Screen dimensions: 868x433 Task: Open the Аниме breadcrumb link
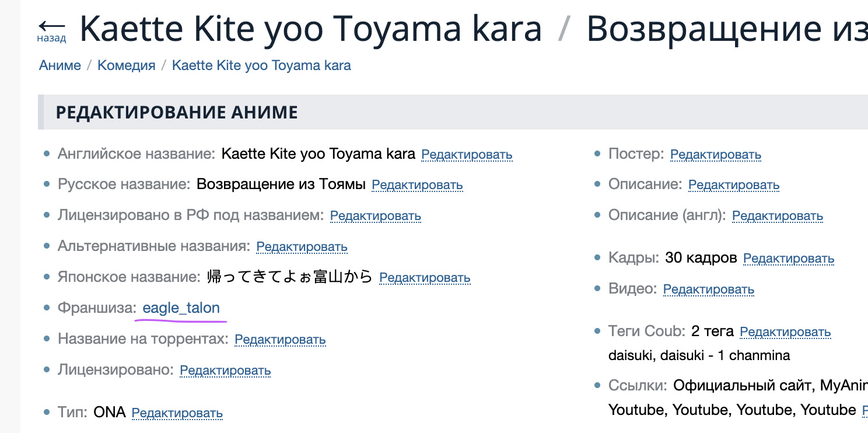coord(60,65)
